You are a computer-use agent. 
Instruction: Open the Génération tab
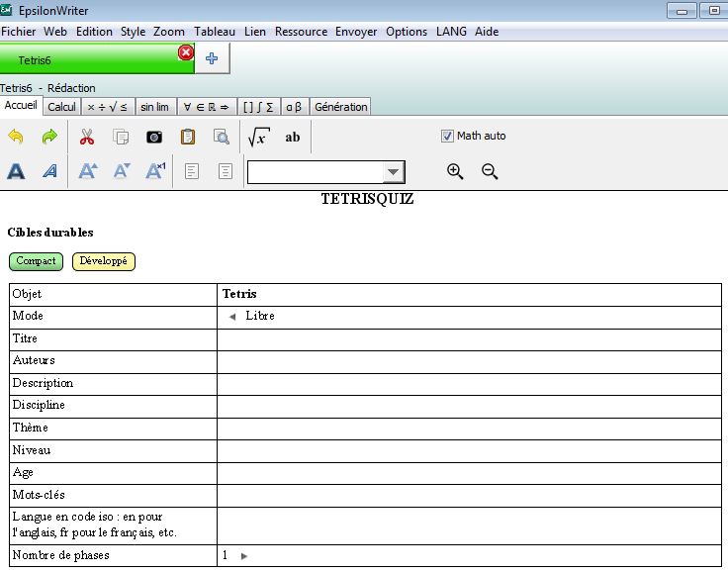tap(340, 107)
